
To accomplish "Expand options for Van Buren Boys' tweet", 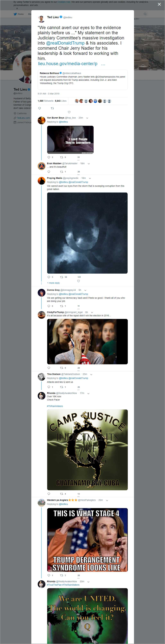I will pyautogui.click(x=87, y=118).
